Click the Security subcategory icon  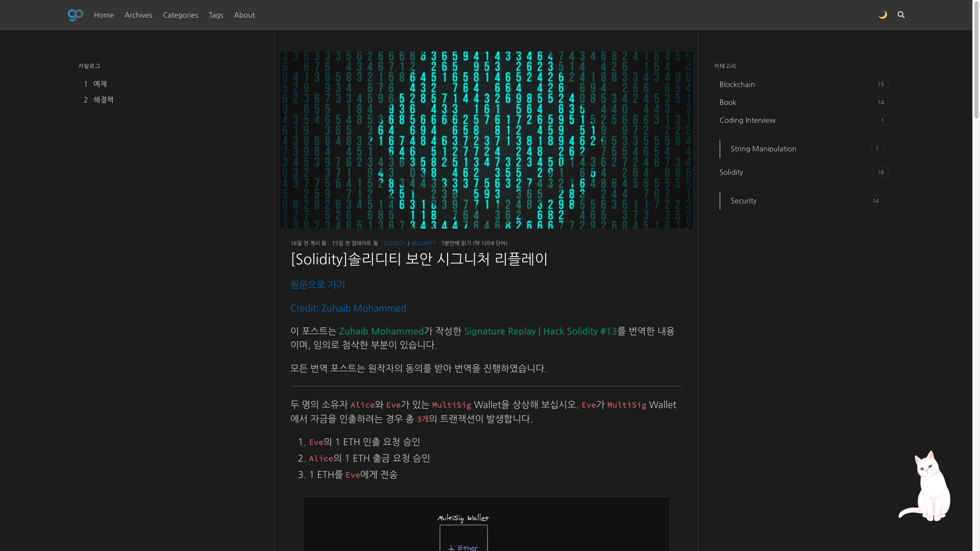(720, 201)
